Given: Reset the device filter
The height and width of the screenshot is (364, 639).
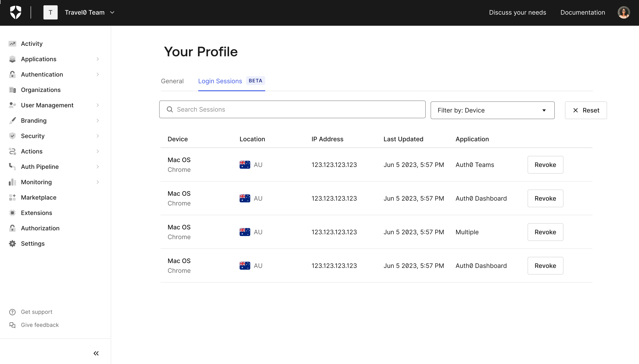Looking at the screenshot, I should coord(586,110).
